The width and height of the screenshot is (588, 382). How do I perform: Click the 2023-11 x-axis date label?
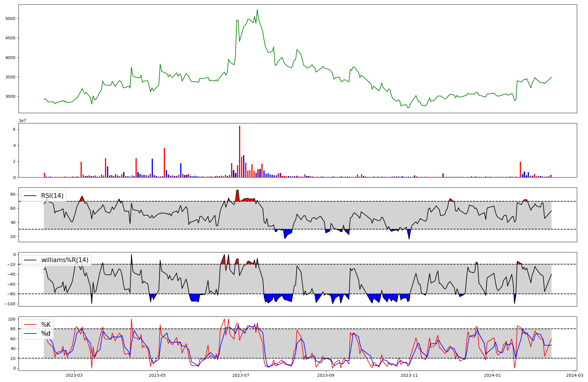[409, 375]
